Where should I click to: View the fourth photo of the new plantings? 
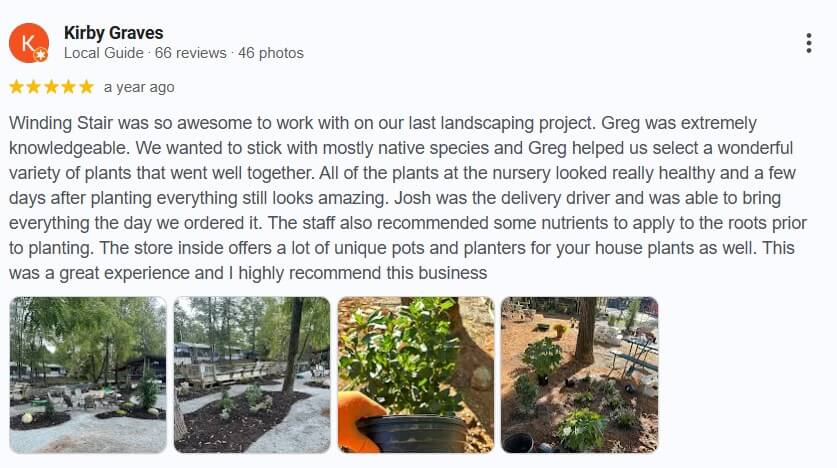pos(579,375)
